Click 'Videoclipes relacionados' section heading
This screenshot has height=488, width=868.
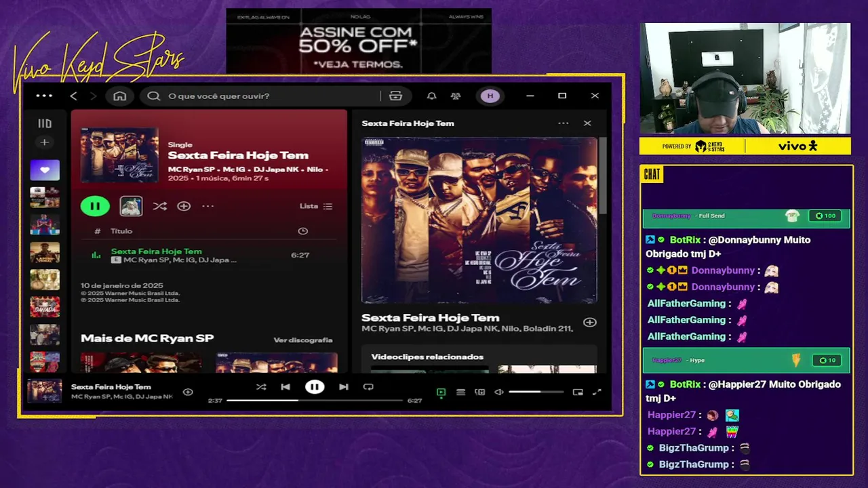click(427, 357)
